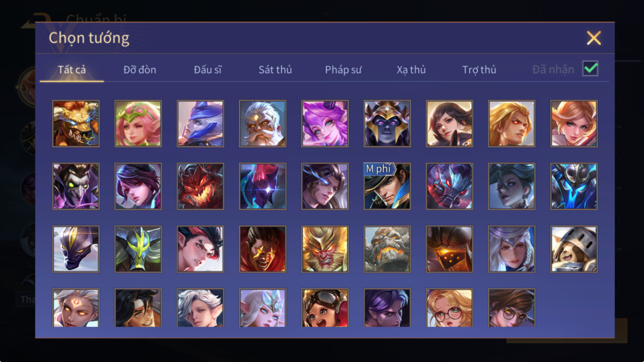This screenshot has height=362, width=644.
Task: Filter heroes by 'Xạ thủ' tab
Action: pos(411,69)
